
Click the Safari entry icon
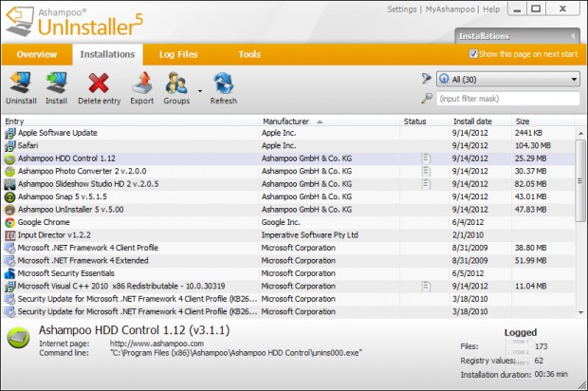[x=9, y=145]
